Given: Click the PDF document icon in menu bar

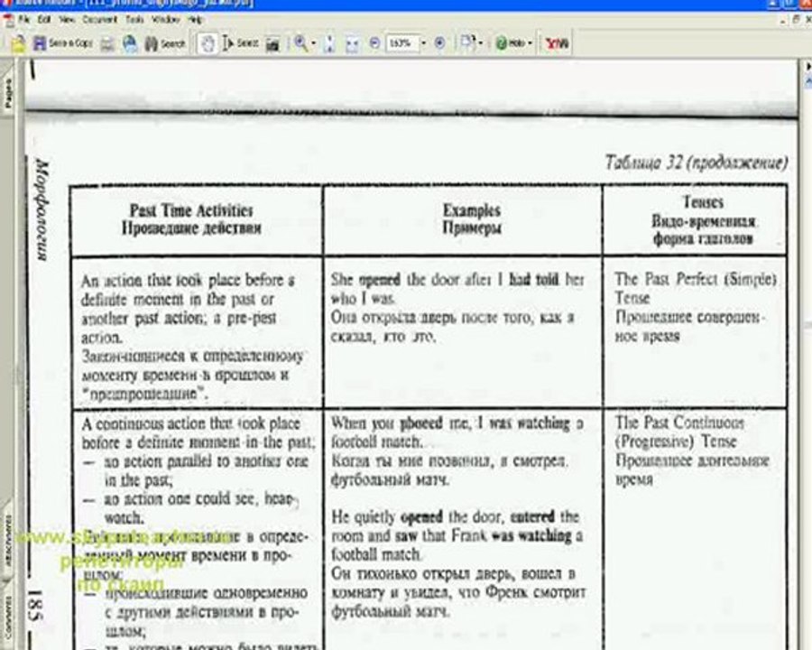Looking at the screenshot, I should tap(8, 20).
